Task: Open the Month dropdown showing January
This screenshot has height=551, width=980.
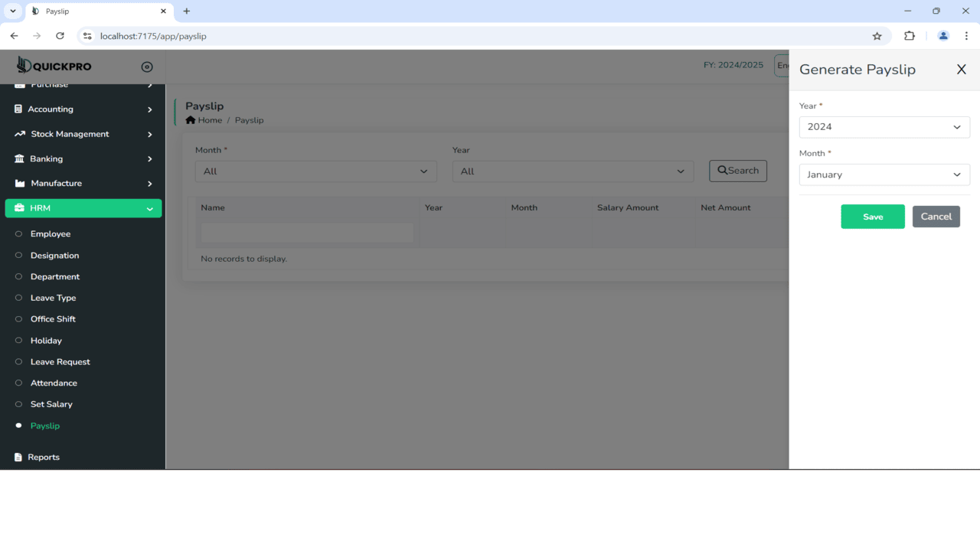Action: (x=884, y=174)
